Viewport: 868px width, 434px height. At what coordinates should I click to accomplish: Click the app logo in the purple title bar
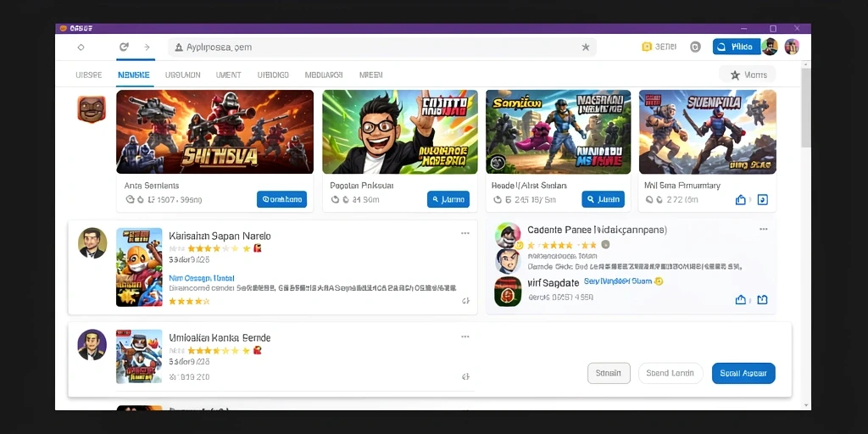pos(63,28)
